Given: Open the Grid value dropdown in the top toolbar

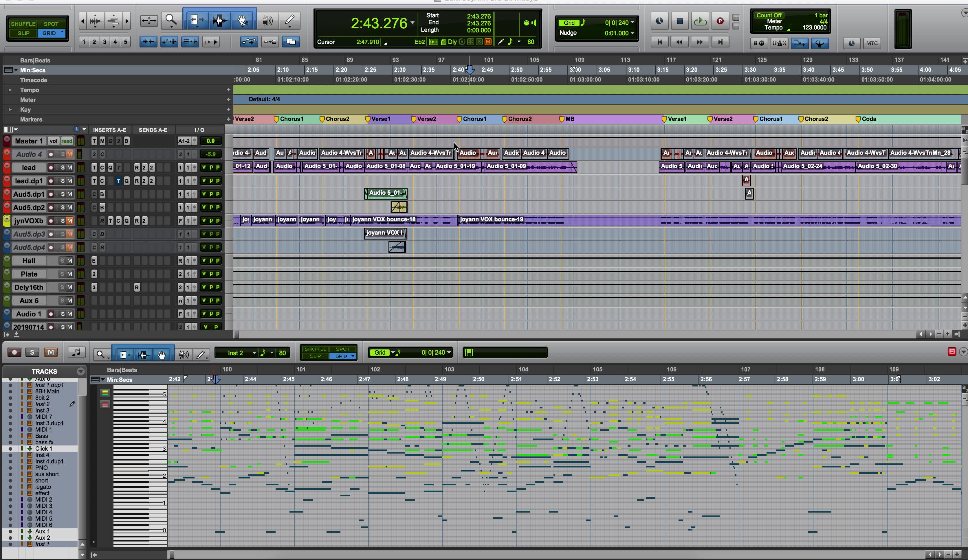Looking at the screenshot, I should pos(632,23).
